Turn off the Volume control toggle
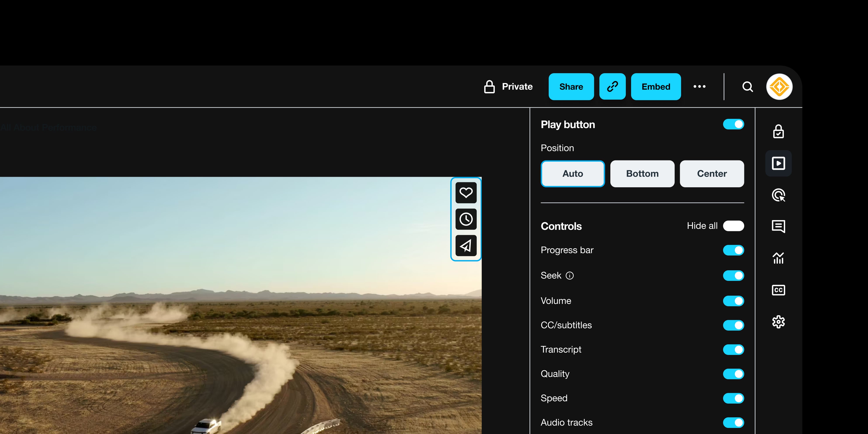 (734, 301)
